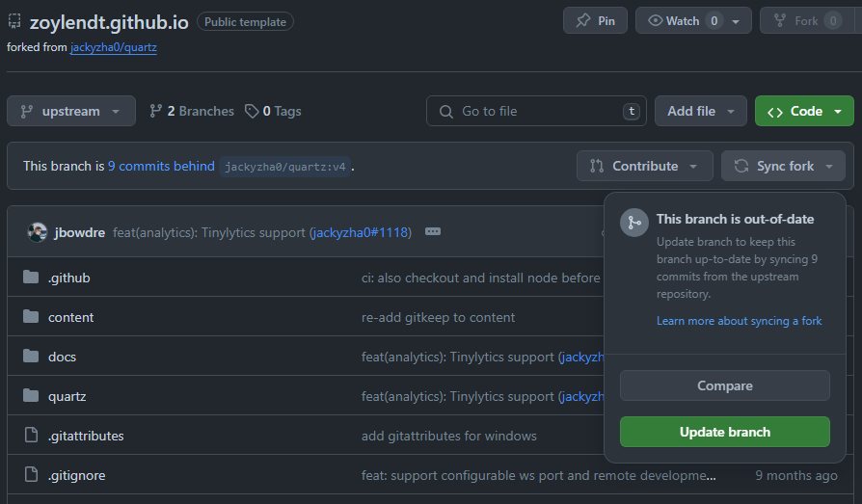Click '9 months ago' timestamp on .gitignore row
The image size is (862, 504).
point(796,475)
